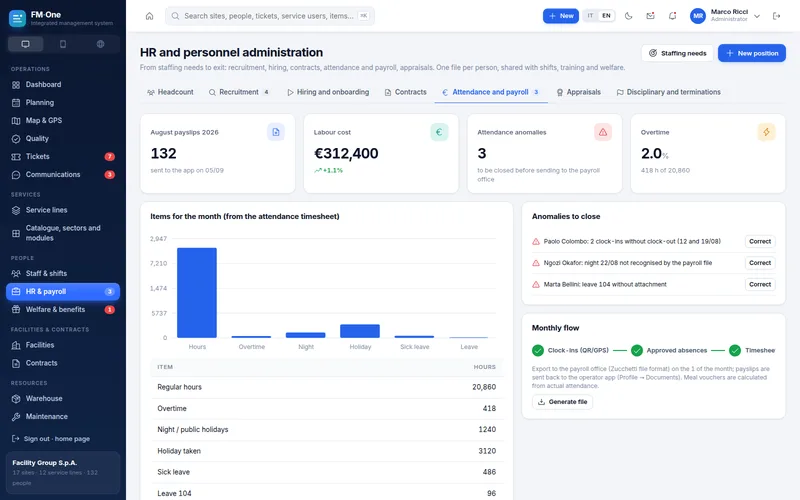Click the Generate file button
Screen dimensions: 800x500
[x=562, y=402]
